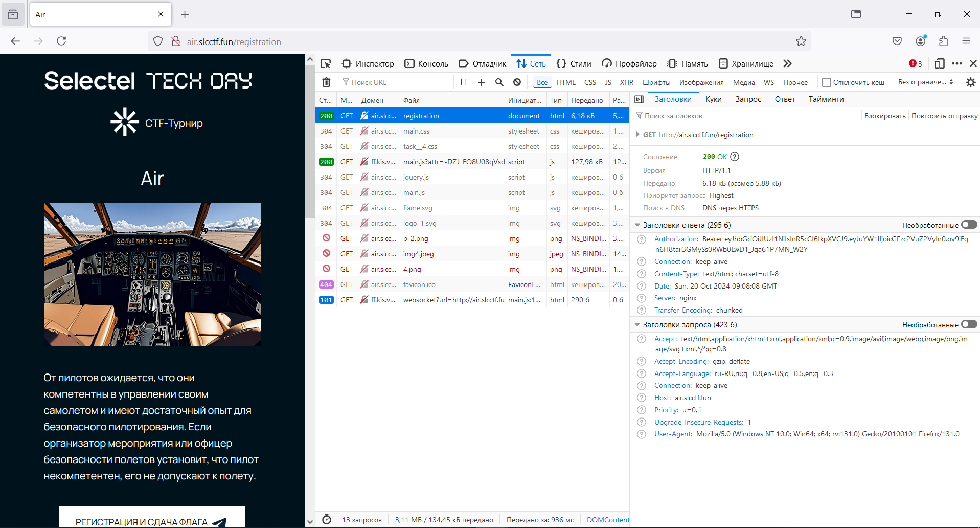Pause network recording with the pause icon

click(464, 82)
